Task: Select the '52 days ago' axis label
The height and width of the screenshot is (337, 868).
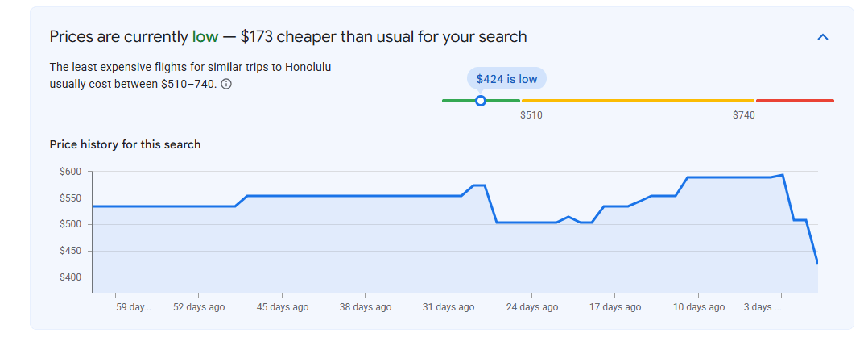Action: 199,306
